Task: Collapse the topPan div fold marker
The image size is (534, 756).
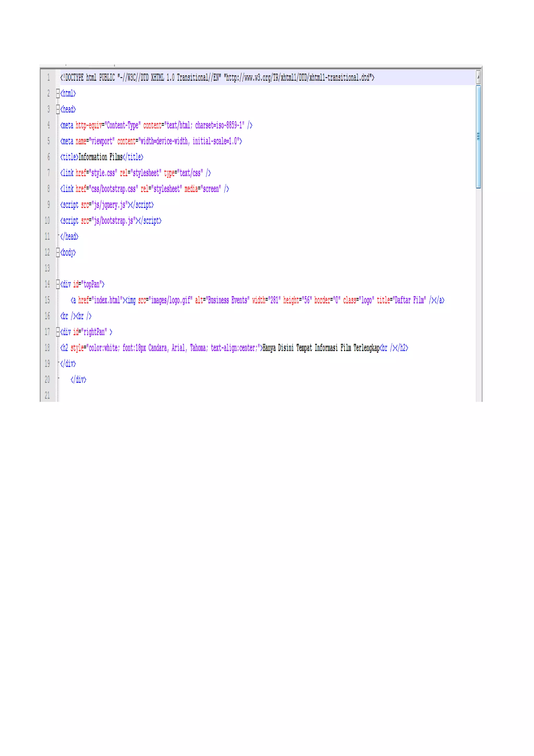Action: (58, 284)
